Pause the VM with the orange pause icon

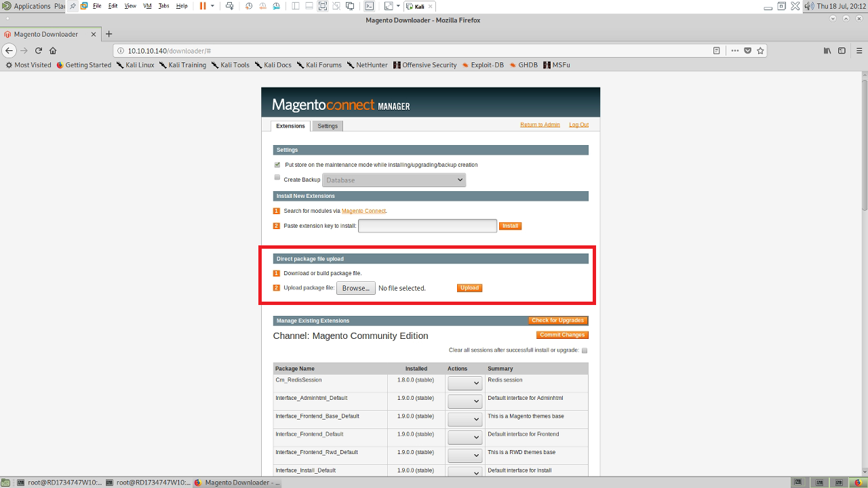tap(203, 5)
